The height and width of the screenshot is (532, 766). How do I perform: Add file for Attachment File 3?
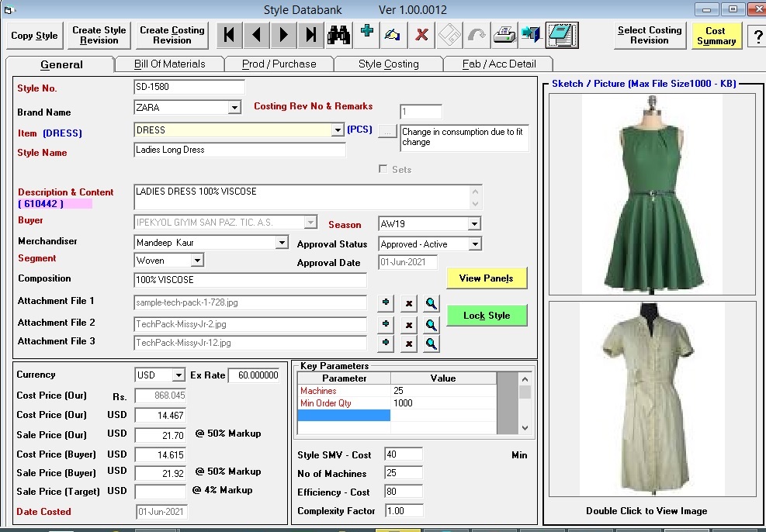(x=386, y=343)
